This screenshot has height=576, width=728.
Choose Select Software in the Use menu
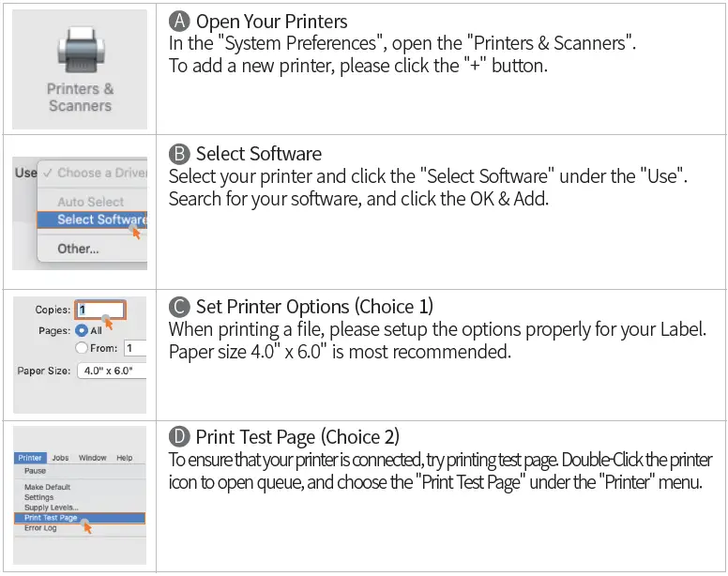point(98,220)
